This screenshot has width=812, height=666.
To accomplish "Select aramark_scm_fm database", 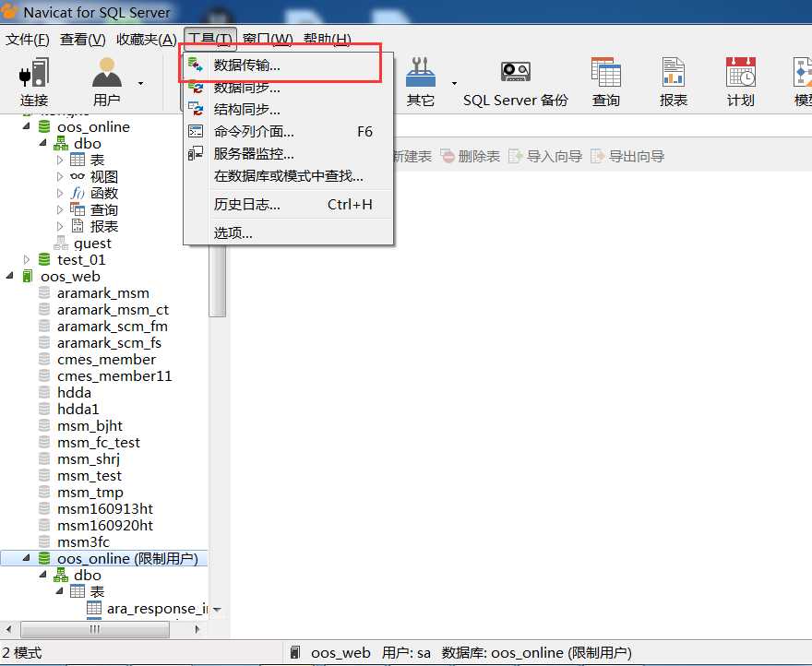I will point(113,326).
